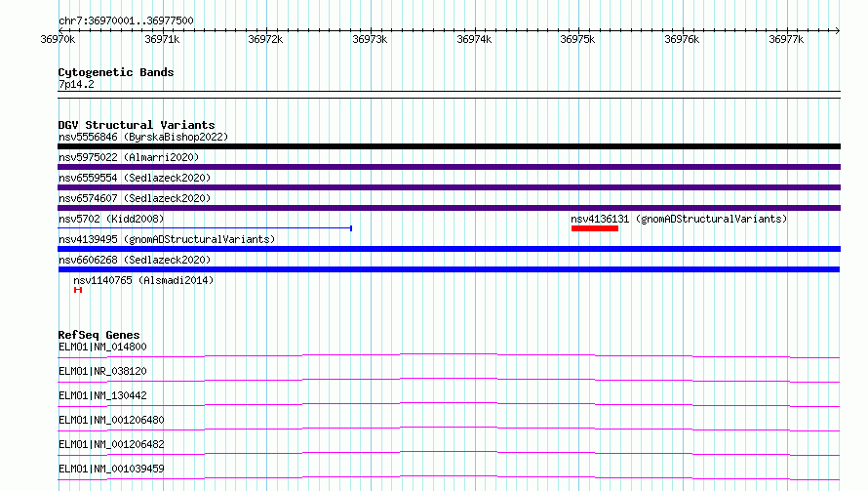Click the blue nsv4139495 variant bar

449,249
